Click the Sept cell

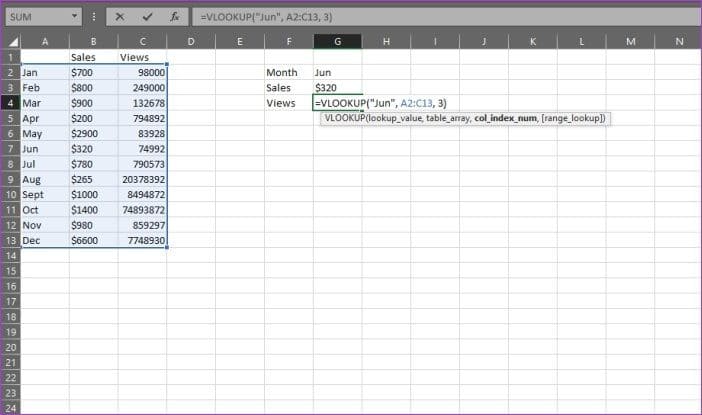click(x=45, y=195)
